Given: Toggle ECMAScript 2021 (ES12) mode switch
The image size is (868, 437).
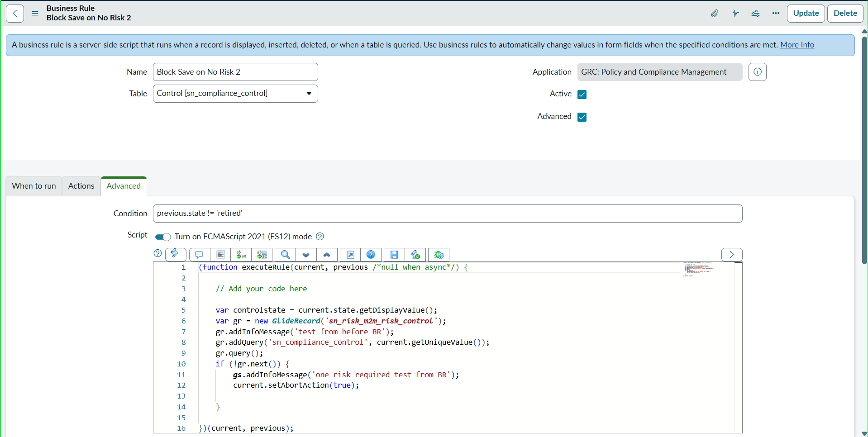Looking at the screenshot, I should coord(163,237).
